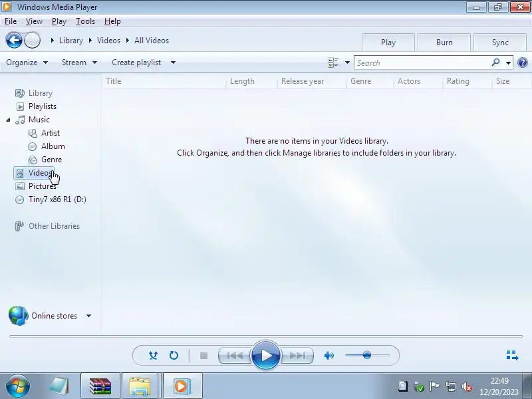Click the Forward navigation round button
This screenshot has width=532, height=399.
coord(33,41)
